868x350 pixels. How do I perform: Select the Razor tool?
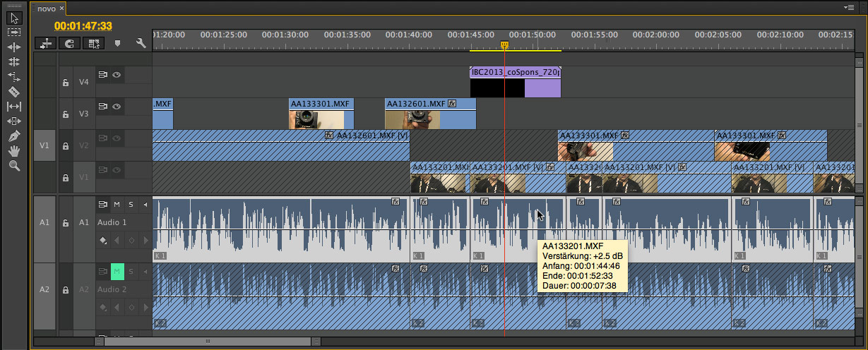pos(13,91)
